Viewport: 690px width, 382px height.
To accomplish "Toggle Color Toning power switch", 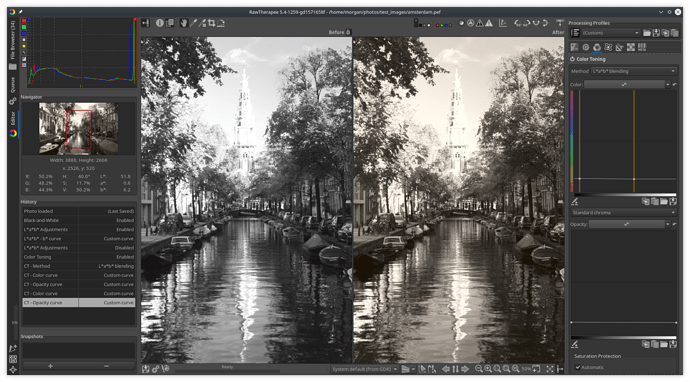I will (x=573, y=59).
